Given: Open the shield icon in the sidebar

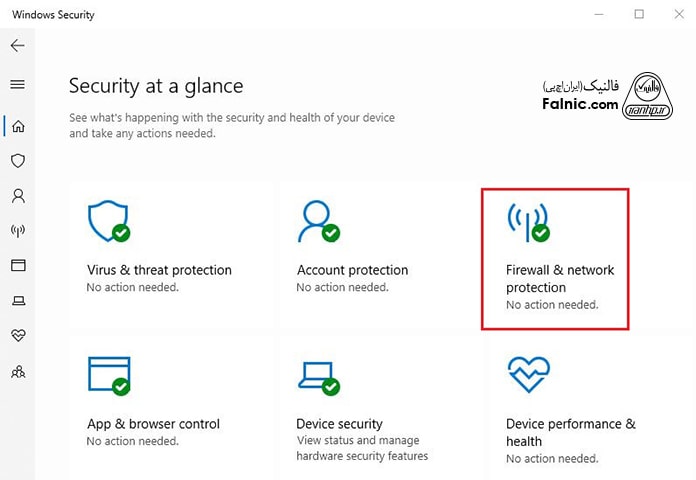Looking at the screenshot, I should pos(17,160).
